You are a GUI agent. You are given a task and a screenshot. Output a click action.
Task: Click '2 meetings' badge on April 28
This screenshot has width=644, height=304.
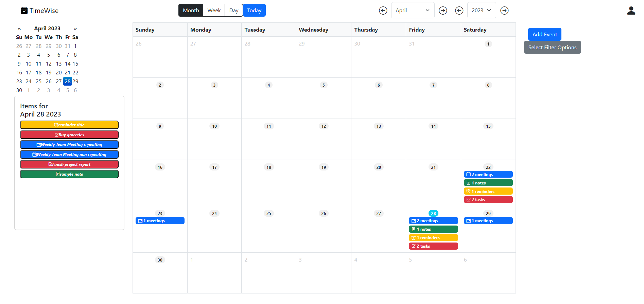tap(433, 221)
